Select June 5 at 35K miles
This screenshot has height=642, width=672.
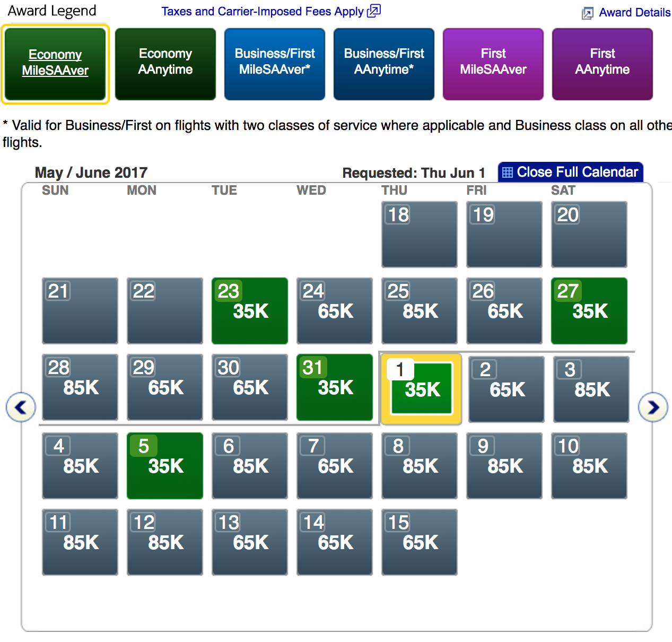pyautogui.click(x=165, y=466)
